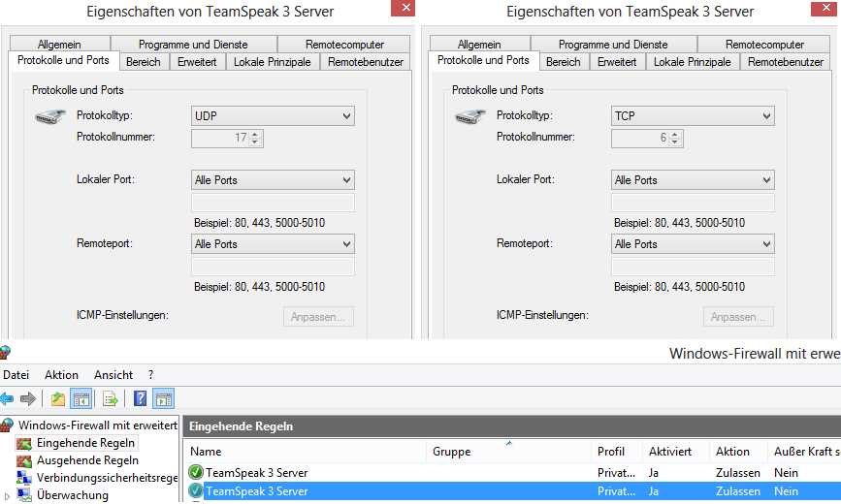Open Erweitert tab in UDP dialog
Viewport: 841px width, 504px height.
click(x=197, y=62)
